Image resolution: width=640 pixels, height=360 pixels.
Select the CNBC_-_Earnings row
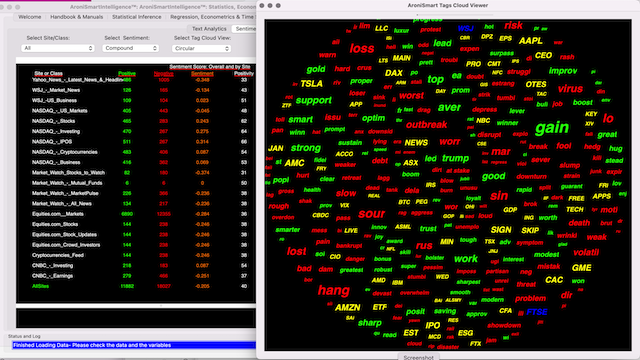coord(136,276)
